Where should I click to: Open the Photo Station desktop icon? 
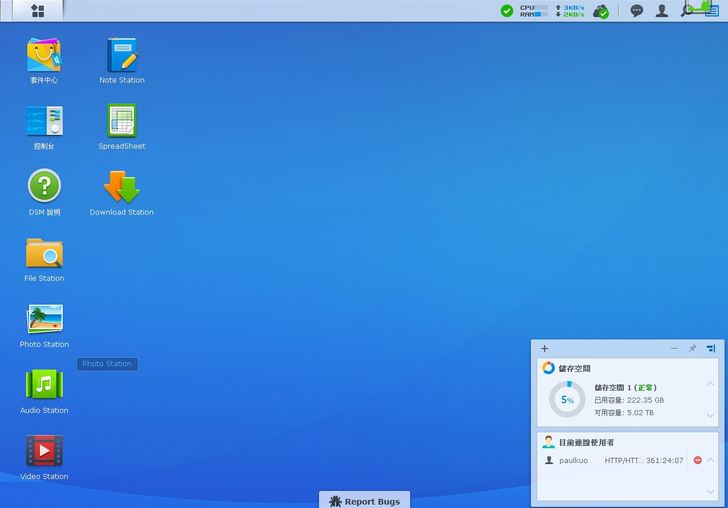pyautogui.click(x=44, y=319)
